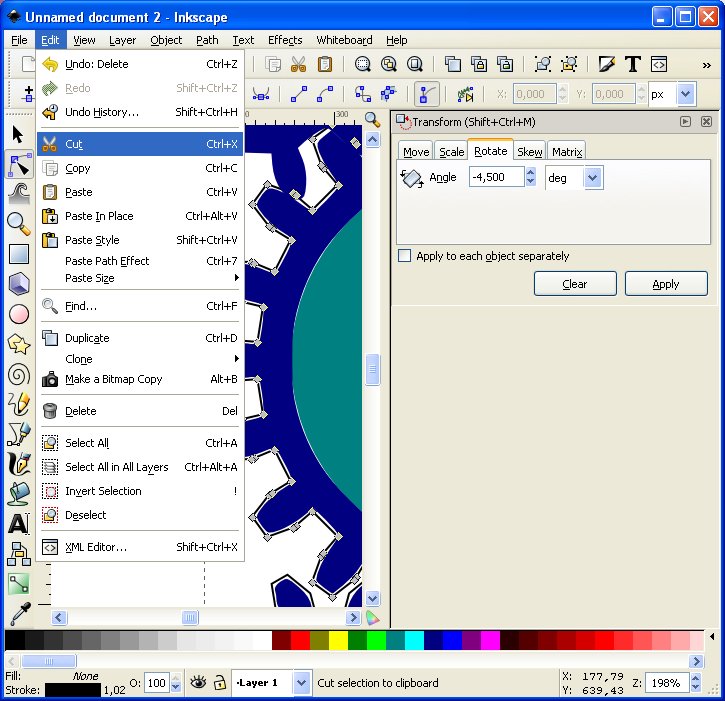This screenshot has height=701, width=725.
Task: Select the Text tool in toolbox
Action: [x=18, y=523]
